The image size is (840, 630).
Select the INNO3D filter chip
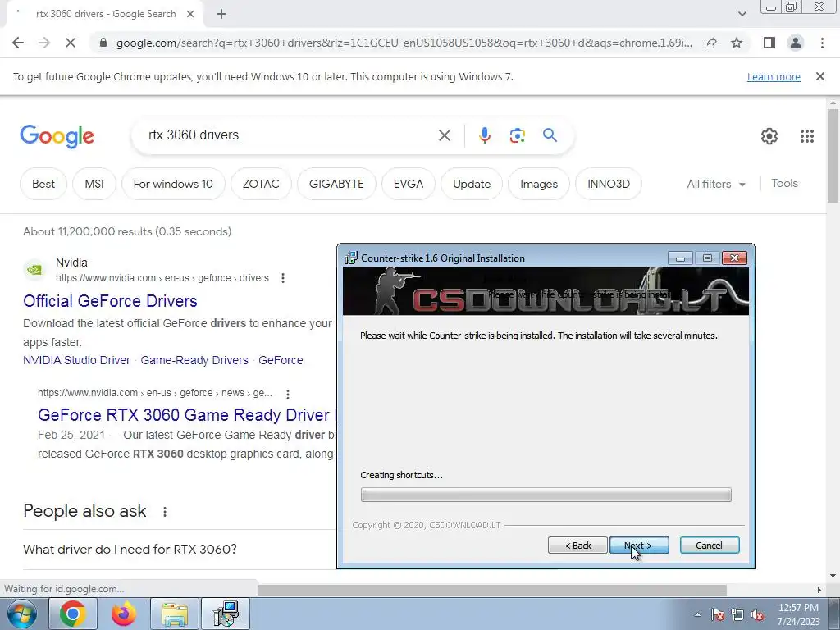pyautogui.click(x=609, y=184)
